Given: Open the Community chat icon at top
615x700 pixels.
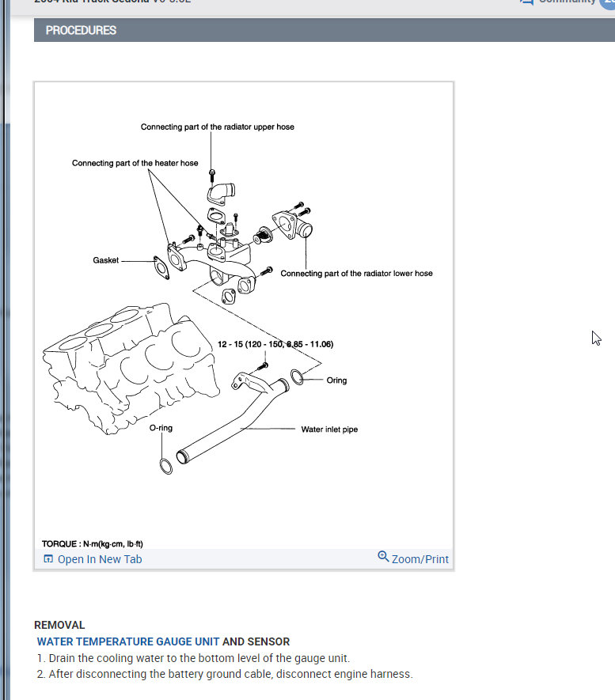Looking at the screenshot, I should (527, 2).
